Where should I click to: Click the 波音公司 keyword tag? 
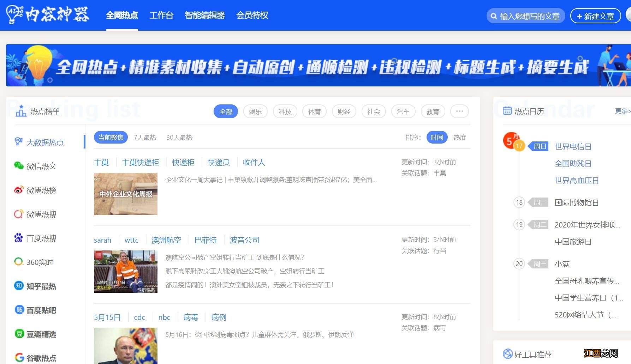click(245, 240)
